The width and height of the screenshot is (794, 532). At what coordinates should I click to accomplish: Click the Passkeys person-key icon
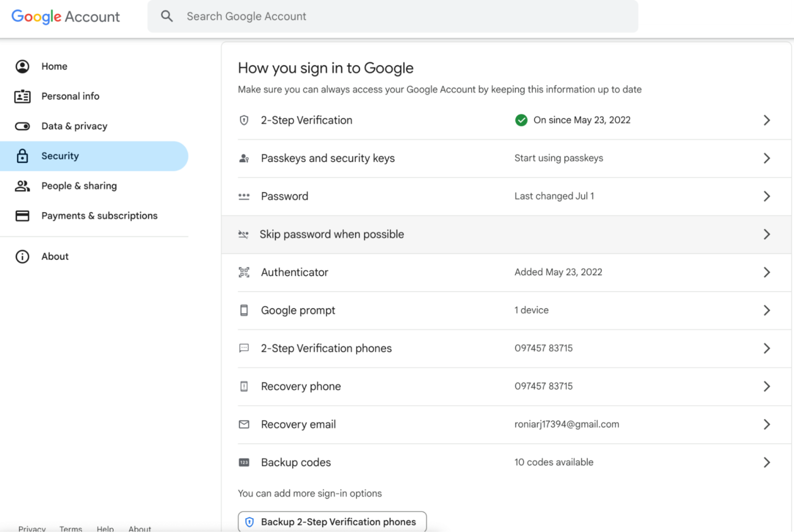tap(244, 158)
